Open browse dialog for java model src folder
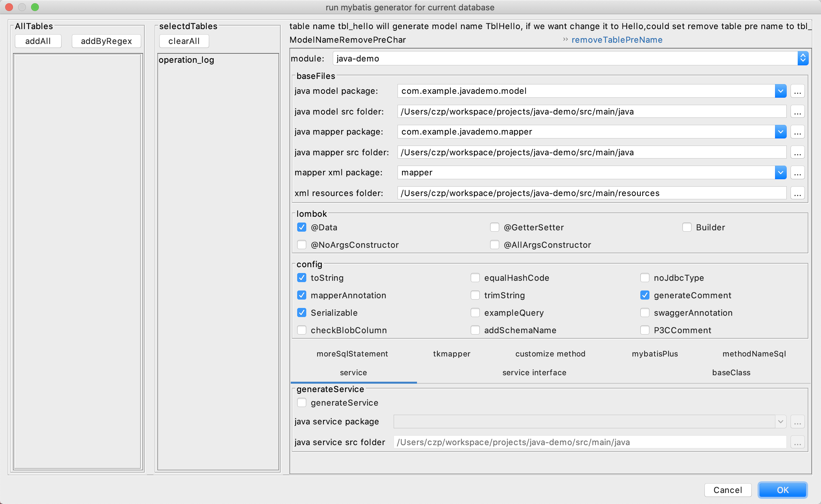This screenshot has width=821, height=504. (797, 112)
